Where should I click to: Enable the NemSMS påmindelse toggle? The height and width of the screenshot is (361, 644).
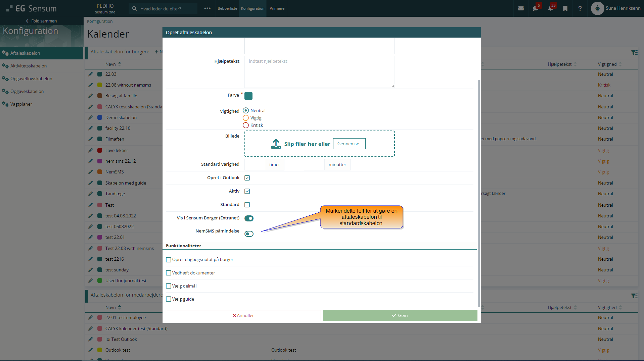(249, 234)
